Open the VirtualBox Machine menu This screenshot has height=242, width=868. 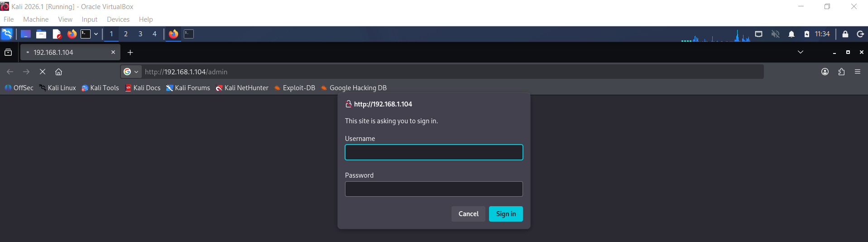click(x=36, y=19)
